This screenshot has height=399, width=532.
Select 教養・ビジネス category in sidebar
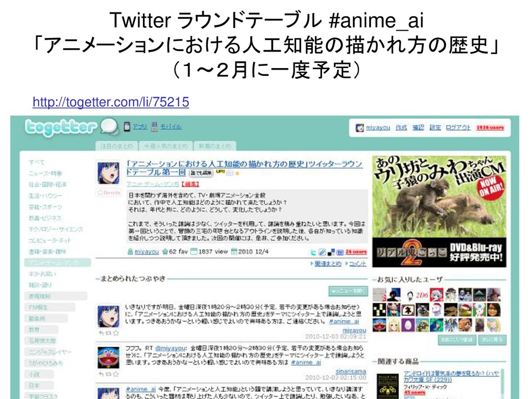coord(46,218)
